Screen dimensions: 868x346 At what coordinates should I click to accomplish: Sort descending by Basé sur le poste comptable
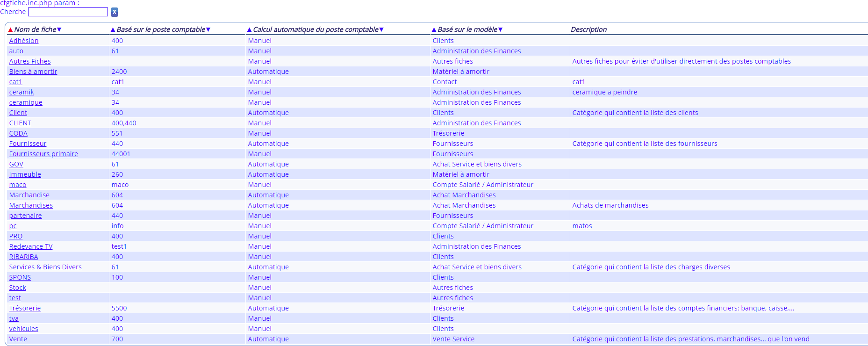[x=208, y=29]
